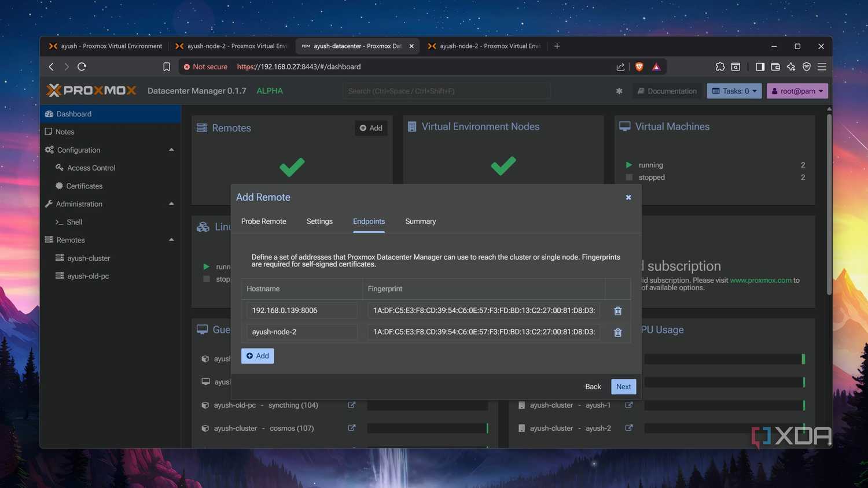The height and width of the screenshot is (488, 868).
Task: Open browser extensions puzzle icon
Action: [x=720, y=67]
